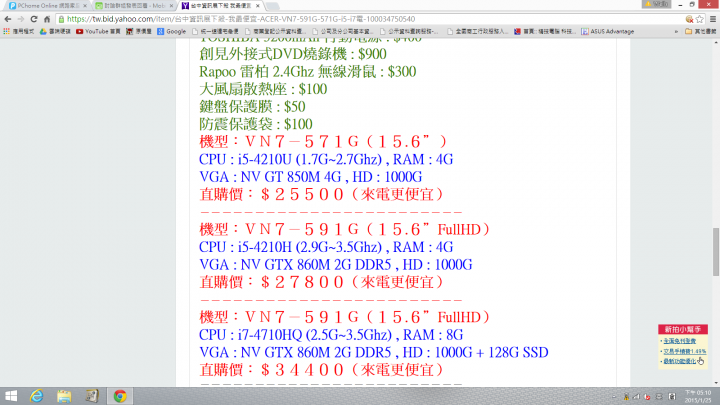Open the Google Drive bookmark
The image size is (720, 405).
tap(55, 31)
